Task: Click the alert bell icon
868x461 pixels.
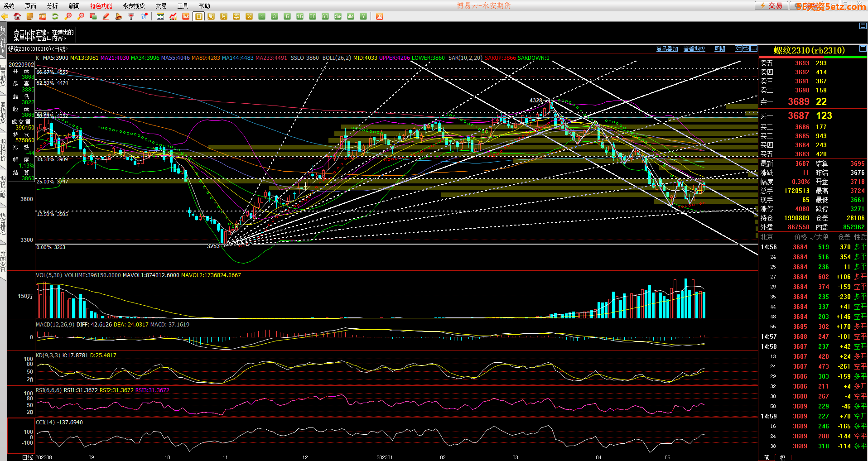Action: coord(119,16)
